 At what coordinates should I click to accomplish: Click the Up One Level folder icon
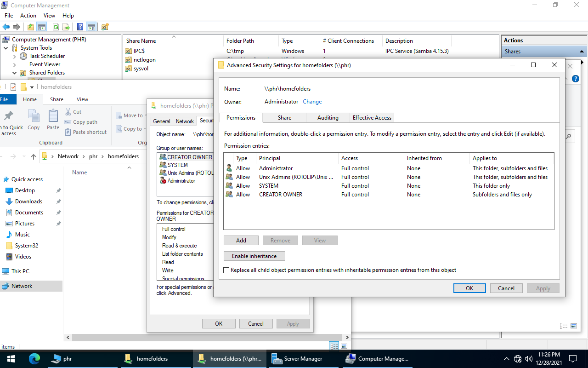pyautogui.click(x=31, y=27)
